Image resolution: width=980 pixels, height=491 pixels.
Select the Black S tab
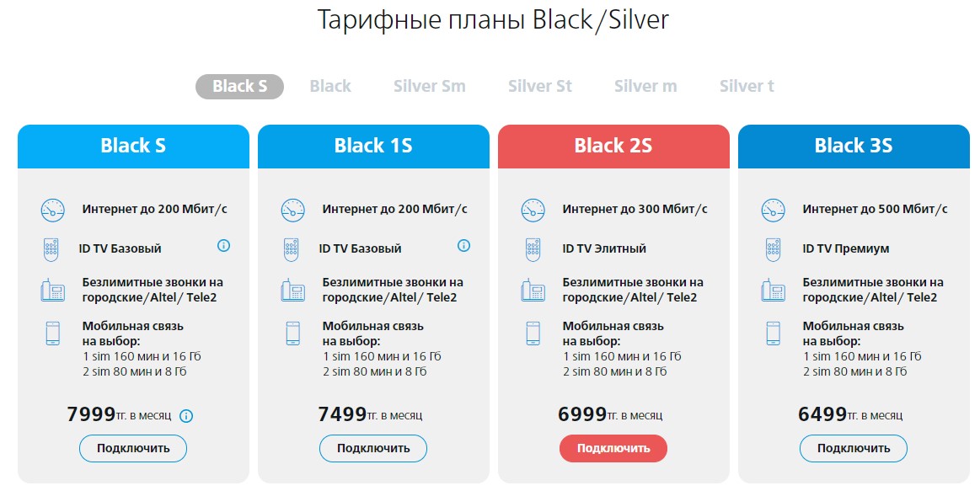[240, 86]
